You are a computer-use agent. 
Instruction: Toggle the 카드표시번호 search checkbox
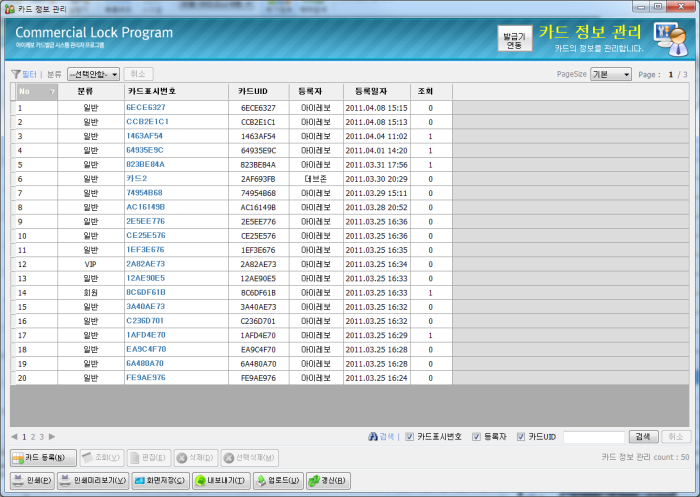click(410, 437)
